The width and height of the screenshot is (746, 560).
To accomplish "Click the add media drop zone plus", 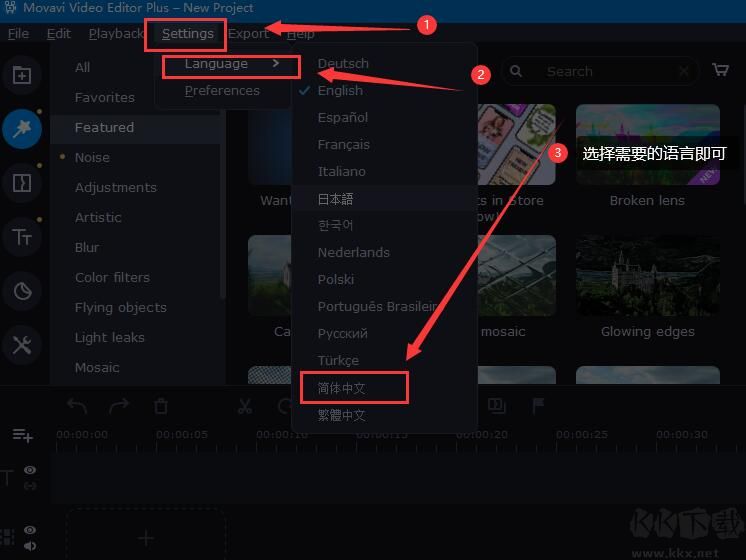I will point(146,538).
